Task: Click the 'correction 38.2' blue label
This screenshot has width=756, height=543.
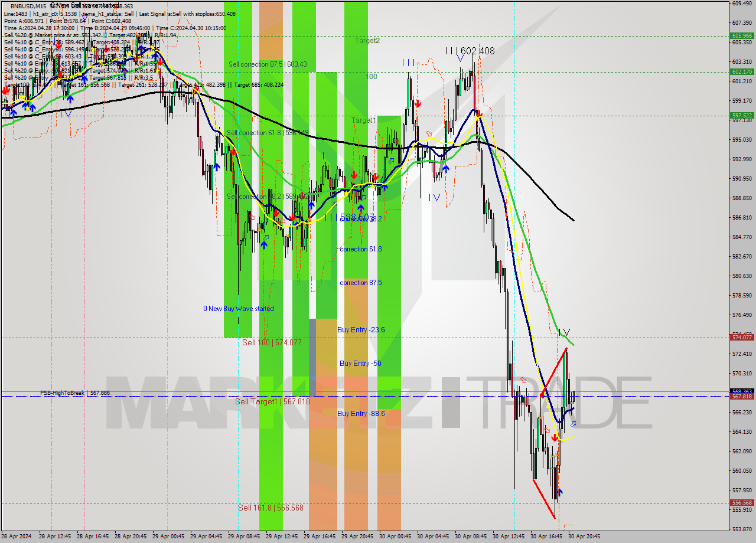Action: (x=361, y=218)
